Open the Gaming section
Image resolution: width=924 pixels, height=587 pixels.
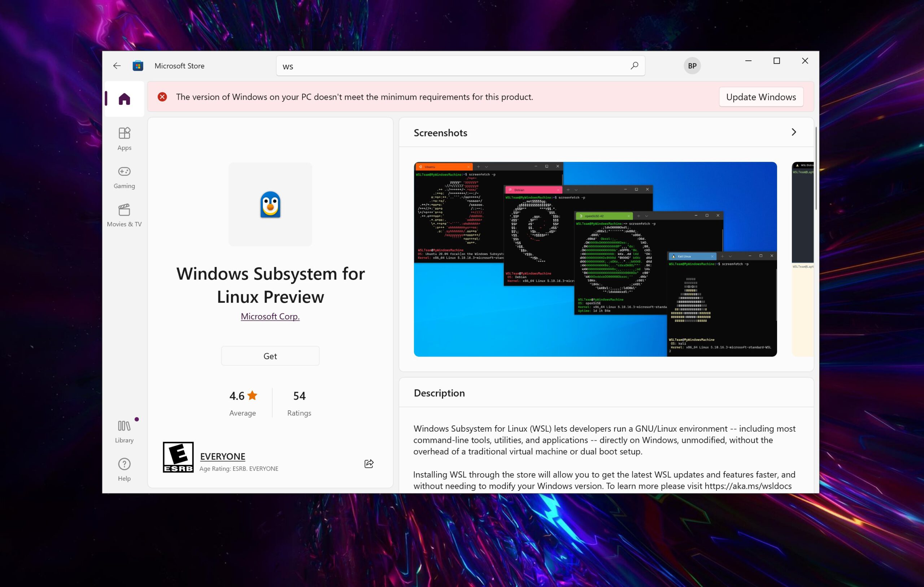[x=124, y=177]
